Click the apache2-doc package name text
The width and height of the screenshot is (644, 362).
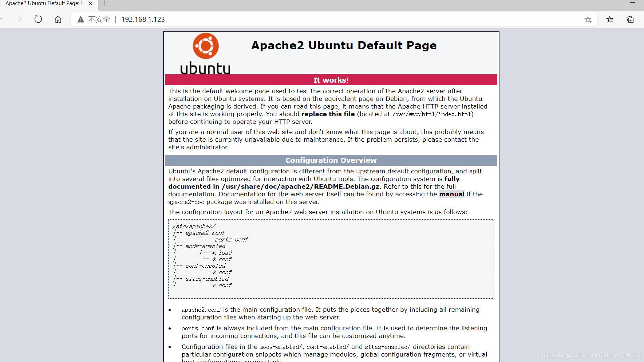(186, 202)
